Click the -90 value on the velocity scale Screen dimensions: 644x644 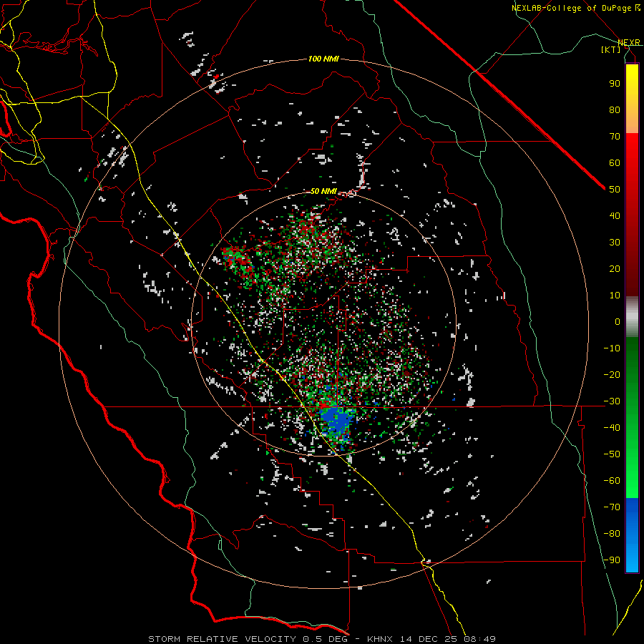[612, 560]
